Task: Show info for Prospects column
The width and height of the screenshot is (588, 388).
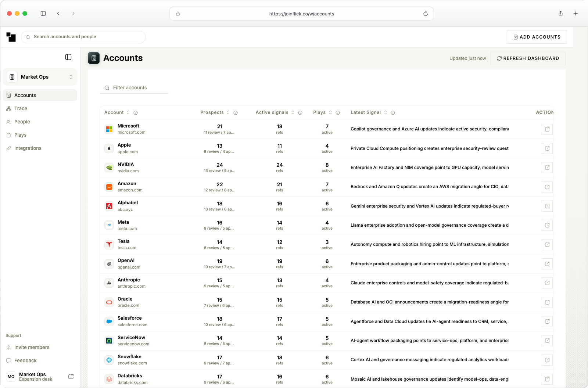Action: (x=236, y=113)
